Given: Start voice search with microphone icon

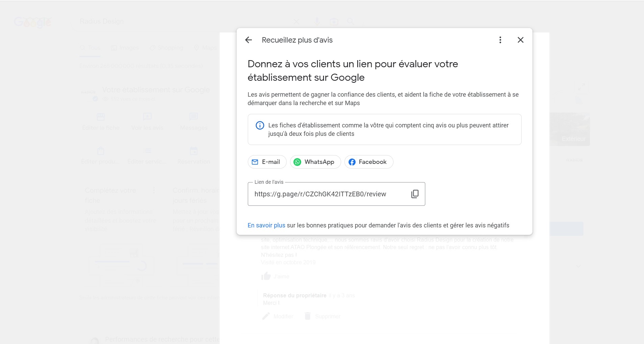Looking at the screenshot, I should point(317,22).
